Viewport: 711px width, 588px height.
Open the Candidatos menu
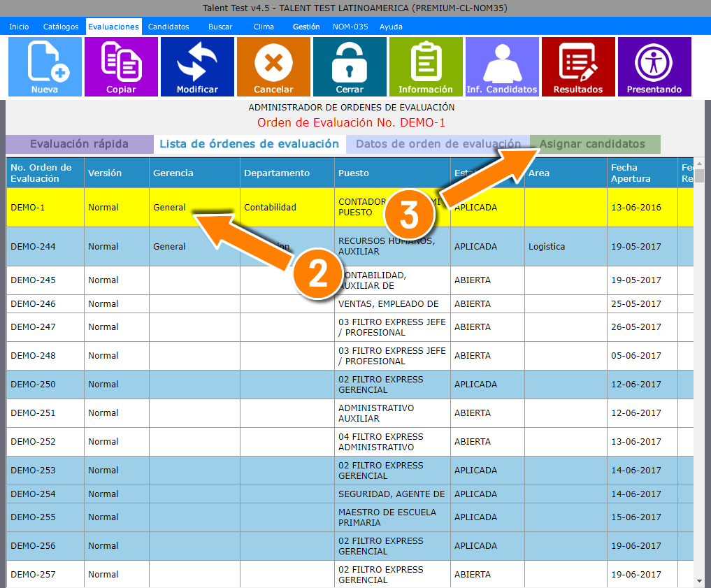(x=168, y=27)
